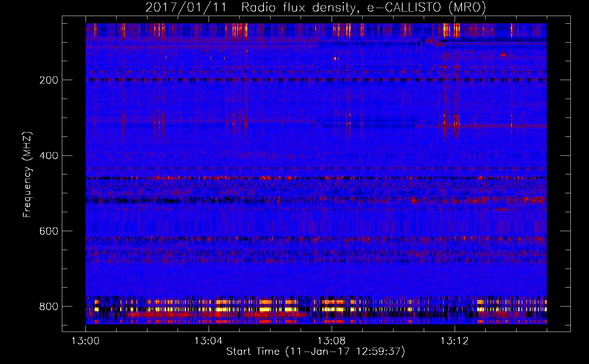Click the 800 frequency tick label
The width and height of the screenshot is (589, 364).
tap(49, 306)
